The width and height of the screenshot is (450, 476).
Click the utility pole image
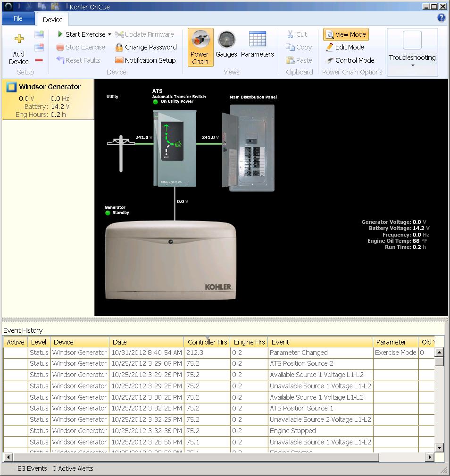121,154
